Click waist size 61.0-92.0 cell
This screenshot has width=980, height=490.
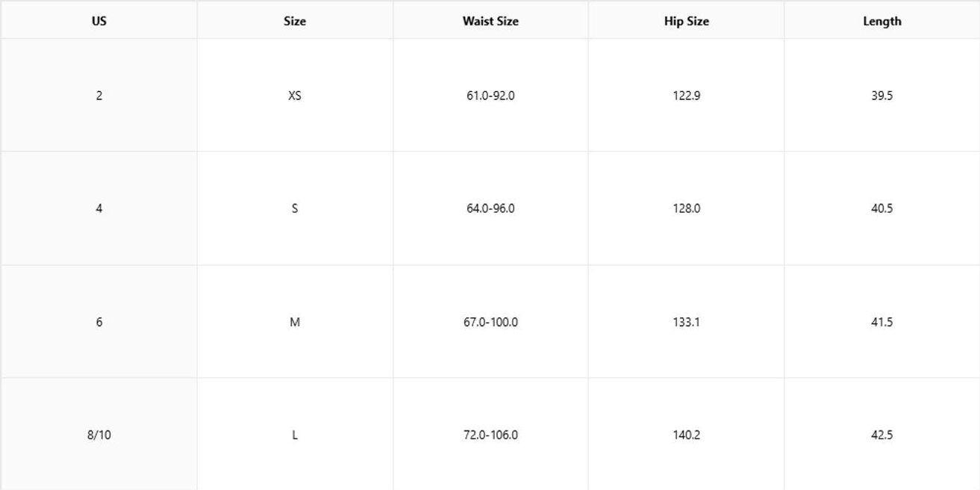[490, 96]
